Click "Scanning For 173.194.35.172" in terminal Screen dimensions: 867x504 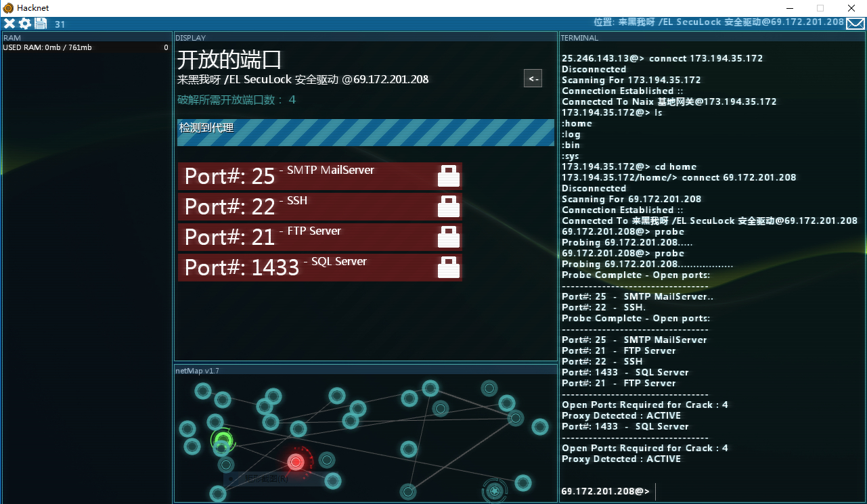tap(631, 80)
